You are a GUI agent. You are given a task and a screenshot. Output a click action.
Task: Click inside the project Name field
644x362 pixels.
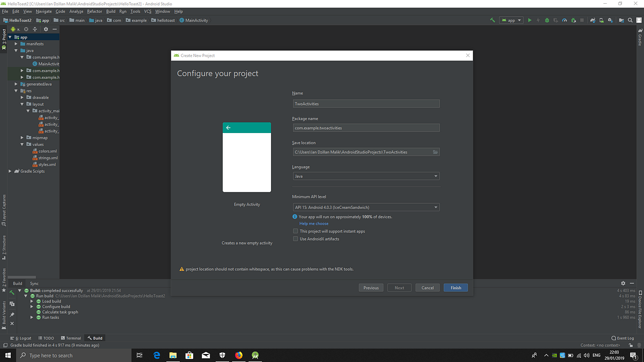coord(366,103)
